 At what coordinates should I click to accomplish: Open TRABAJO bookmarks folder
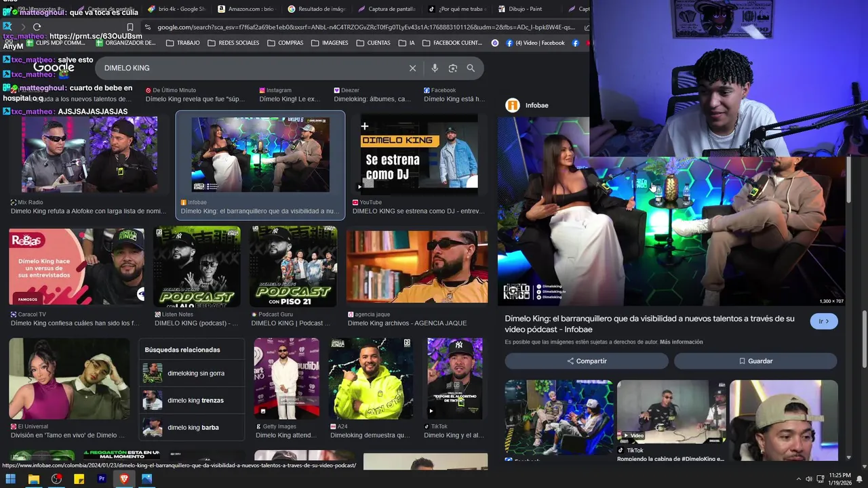pyautogui.click(x=183, y=43)
